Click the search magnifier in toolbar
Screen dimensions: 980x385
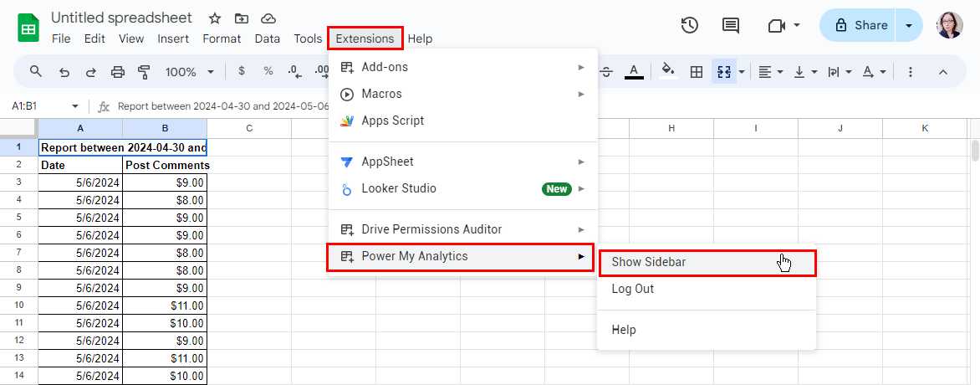click(x=36, y=72)
